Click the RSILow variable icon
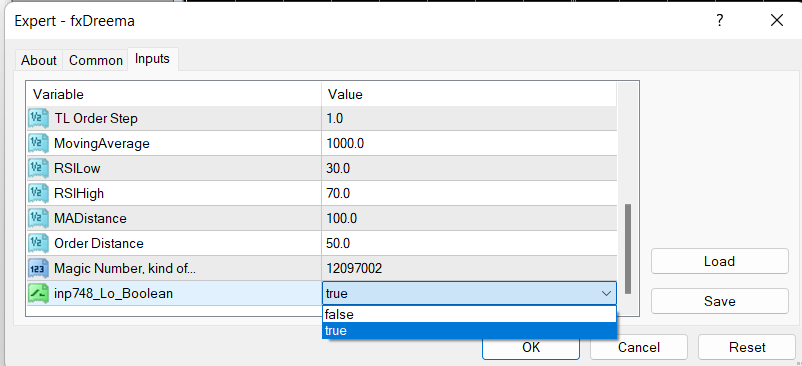 (38, 168)
